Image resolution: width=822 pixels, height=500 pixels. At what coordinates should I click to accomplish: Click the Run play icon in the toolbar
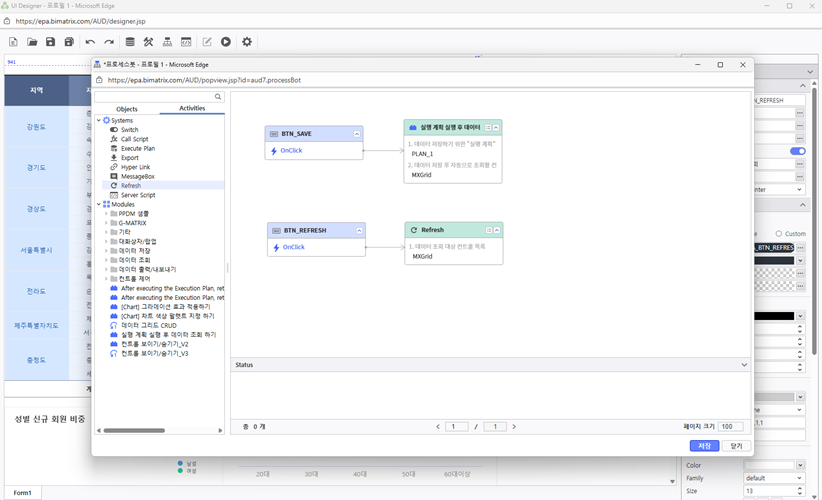[x=226, y=42]
